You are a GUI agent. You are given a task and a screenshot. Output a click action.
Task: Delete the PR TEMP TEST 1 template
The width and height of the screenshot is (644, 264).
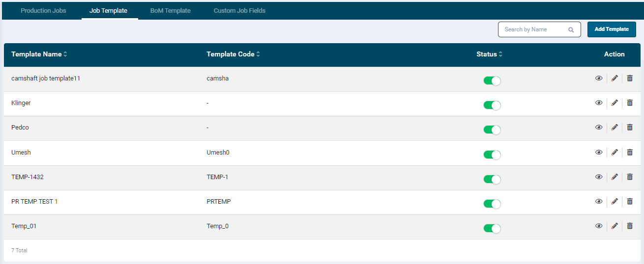tap(630, 201)
